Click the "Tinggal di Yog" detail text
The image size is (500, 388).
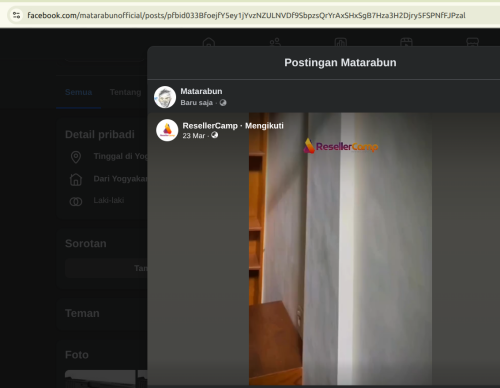(x=120, y=156)
